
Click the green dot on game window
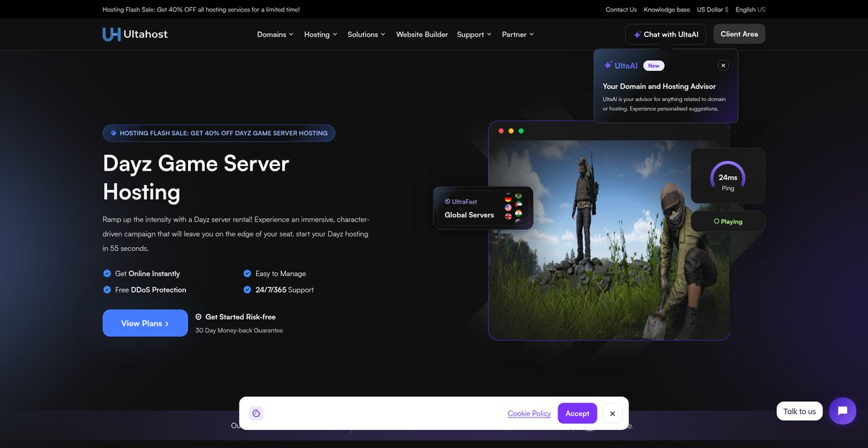[x=521, y=131]
